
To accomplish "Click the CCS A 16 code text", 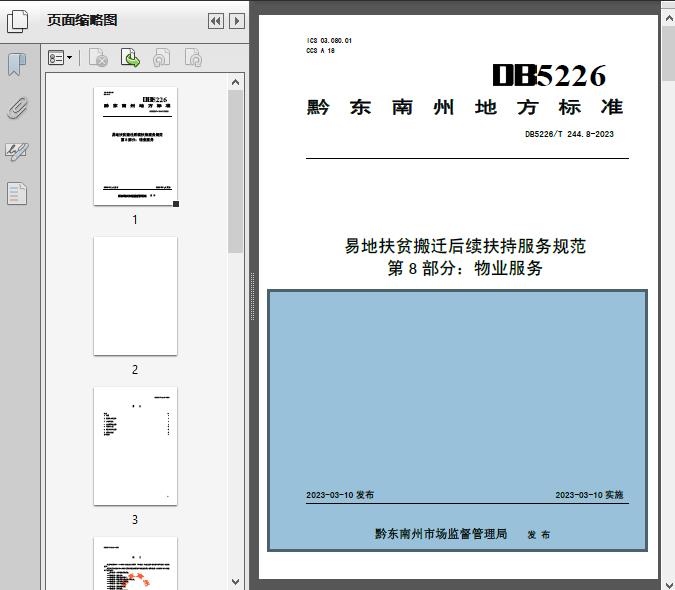I will (x=320, y=51).
